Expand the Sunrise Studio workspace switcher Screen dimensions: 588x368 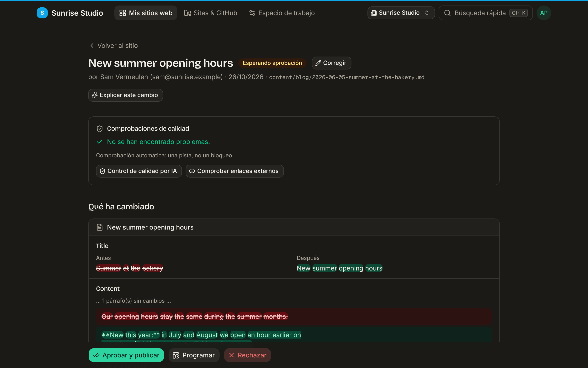pyautogui.click(x=401, y=13)
